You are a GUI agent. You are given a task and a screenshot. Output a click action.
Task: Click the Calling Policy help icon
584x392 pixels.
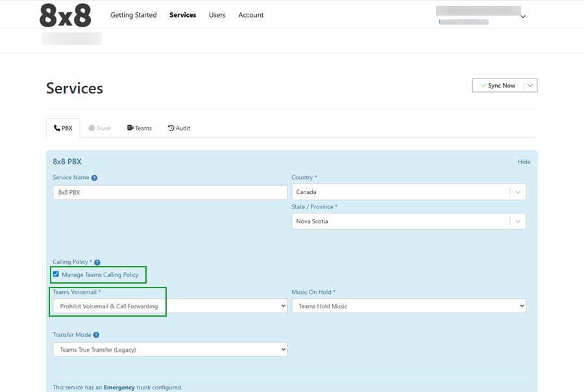coord(97,262)
